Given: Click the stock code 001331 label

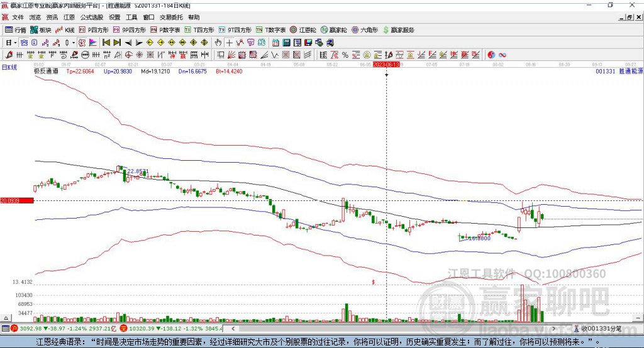Looking at the screenshot, I should [606, 72].
